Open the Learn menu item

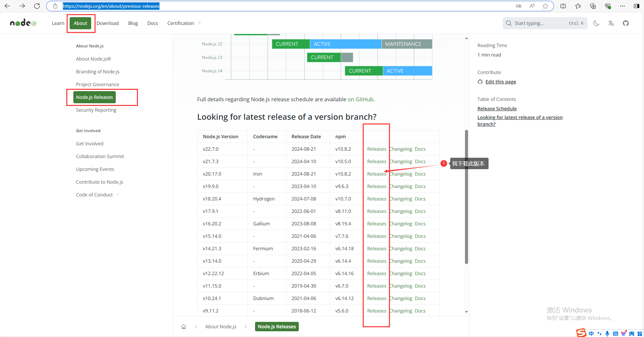tap(58, 23)
